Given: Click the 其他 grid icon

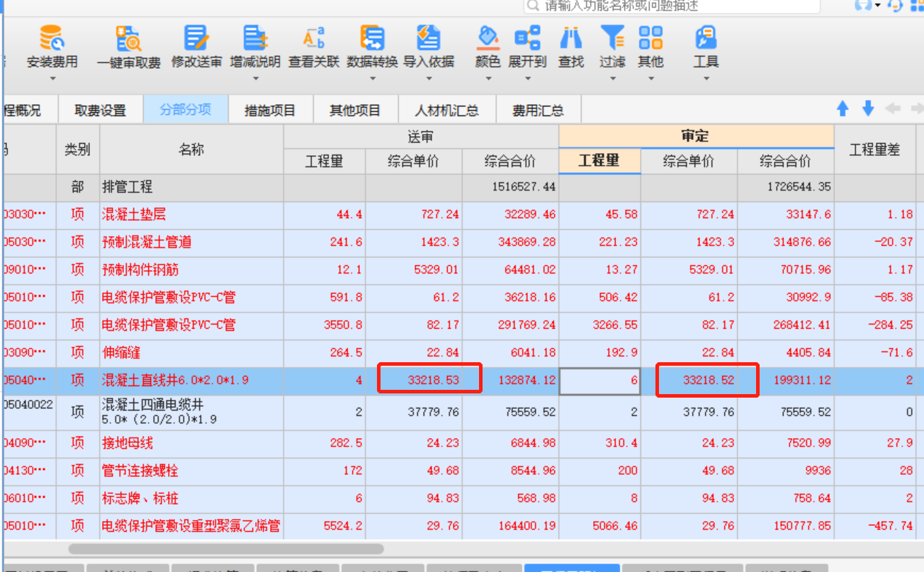Looking at the screenshot, I should [x=650, y=37].
